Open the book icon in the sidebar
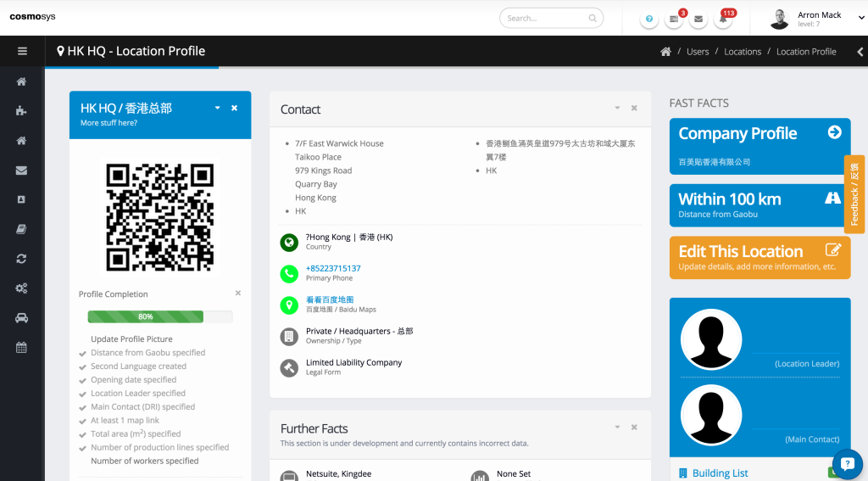 [21, 229]
